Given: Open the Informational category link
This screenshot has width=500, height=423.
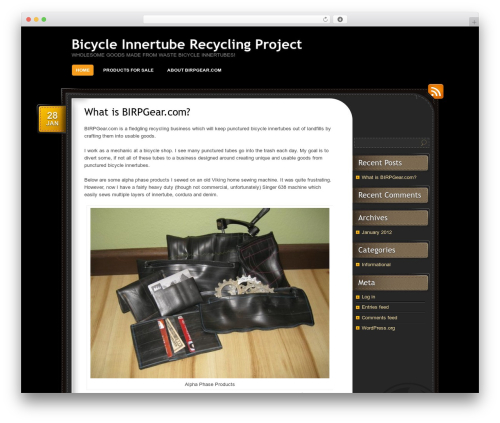Looking at the screenshot, I should click(376, 265).
